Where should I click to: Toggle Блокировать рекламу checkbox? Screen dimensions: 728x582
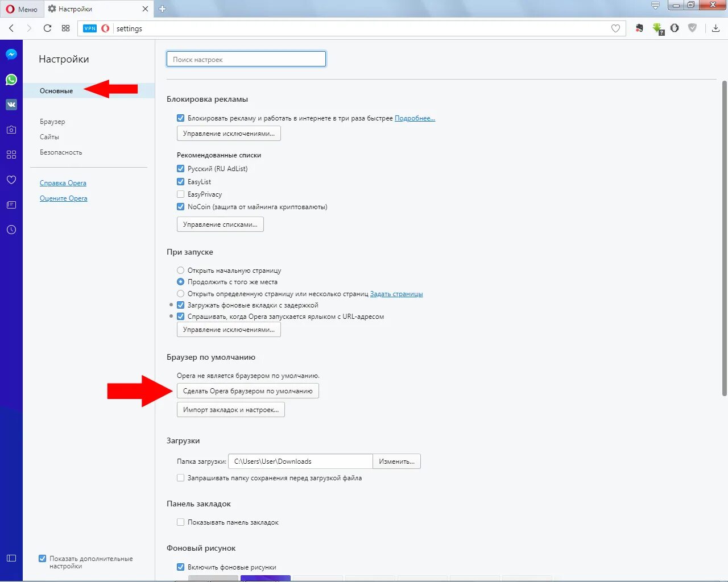(x=180, y=118)
